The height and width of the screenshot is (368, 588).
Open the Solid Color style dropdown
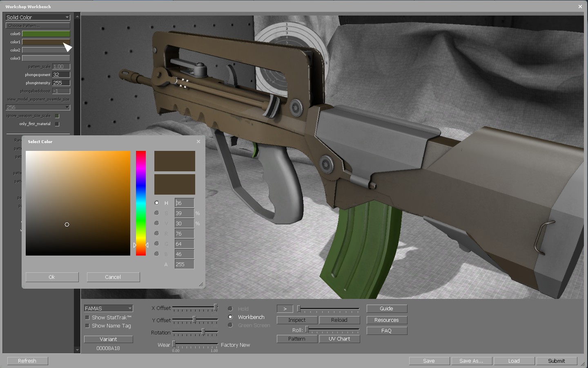coord(38,17)
